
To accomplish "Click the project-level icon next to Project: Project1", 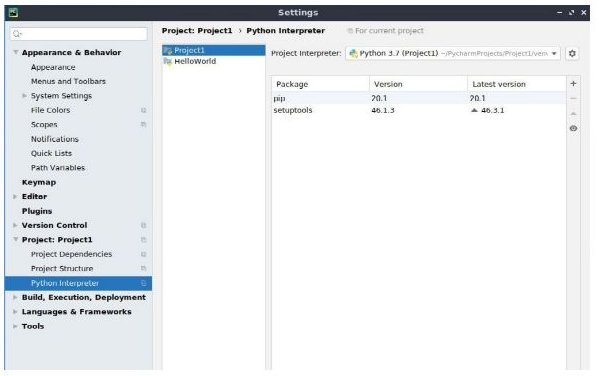I will (x=143, y=240).
